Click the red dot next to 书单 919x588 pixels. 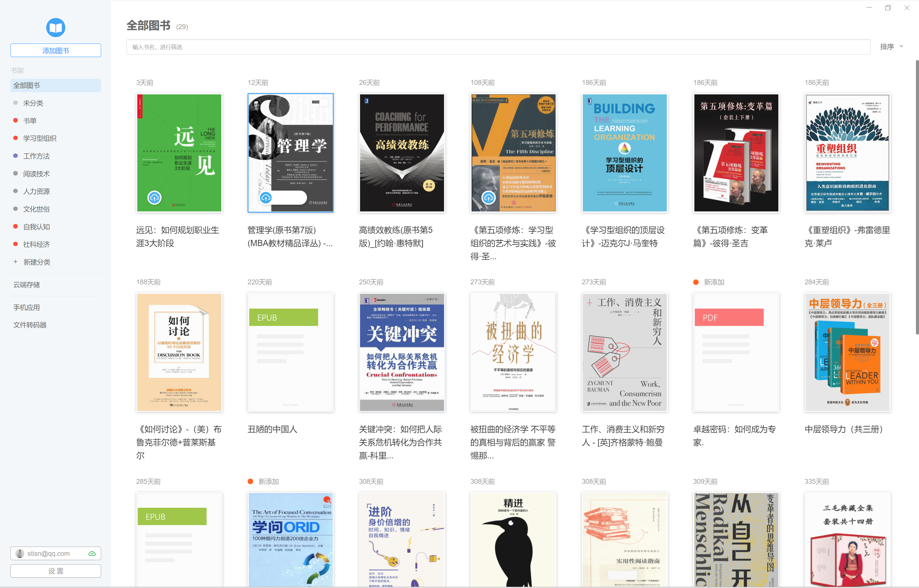click(15, 121)
